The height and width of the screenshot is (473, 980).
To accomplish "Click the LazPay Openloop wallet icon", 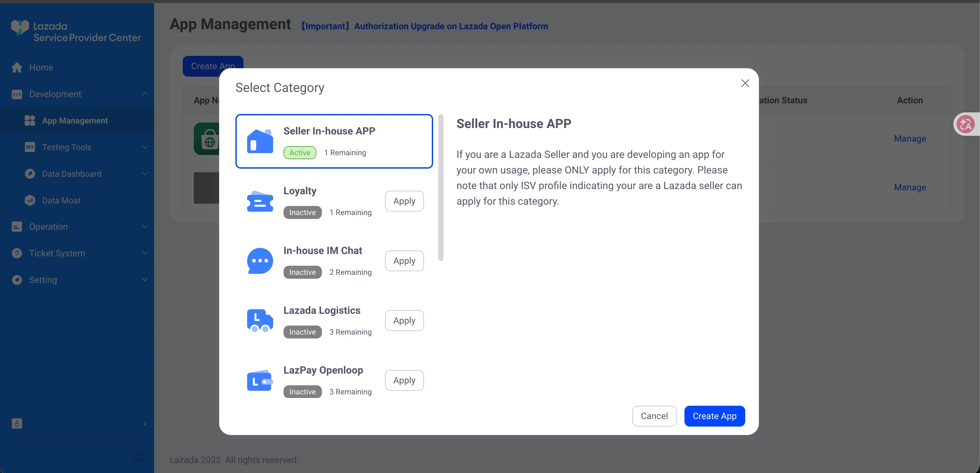I will 260,380.
